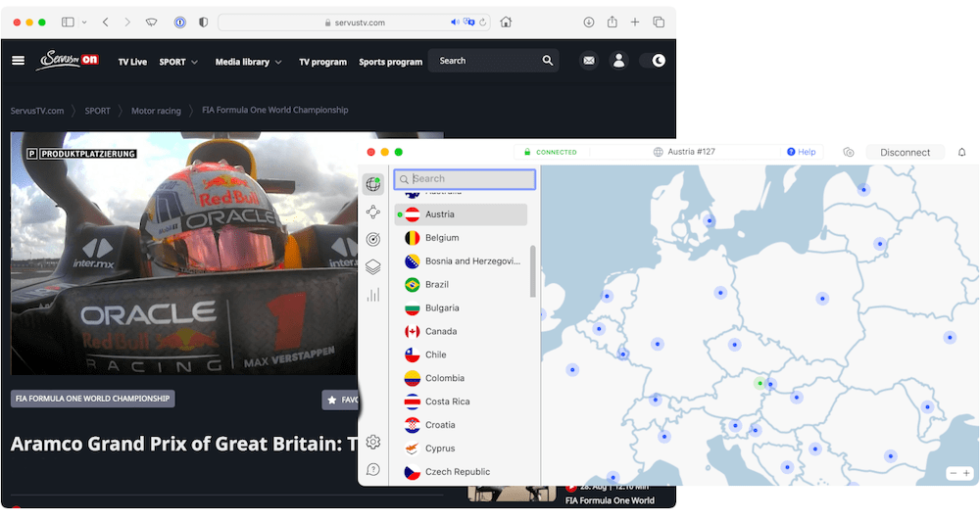Select Bulgaria in the country list
The height and width of the screenshot is (520, 980).
(x=462, y=307)
